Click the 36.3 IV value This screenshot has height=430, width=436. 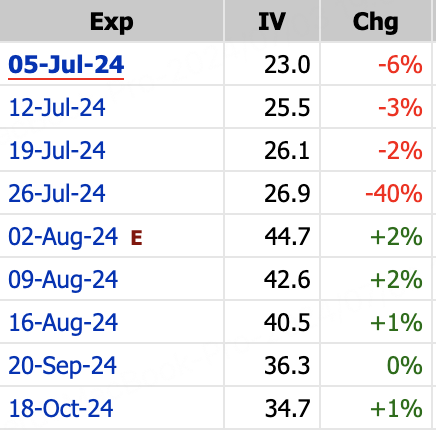click(x=287, y=366)
